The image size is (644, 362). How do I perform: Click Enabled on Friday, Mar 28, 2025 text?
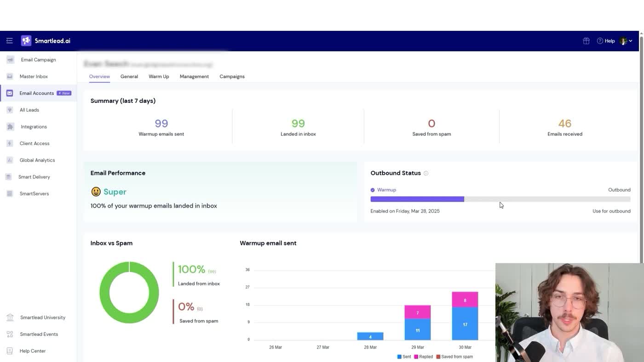pos(405,211)
